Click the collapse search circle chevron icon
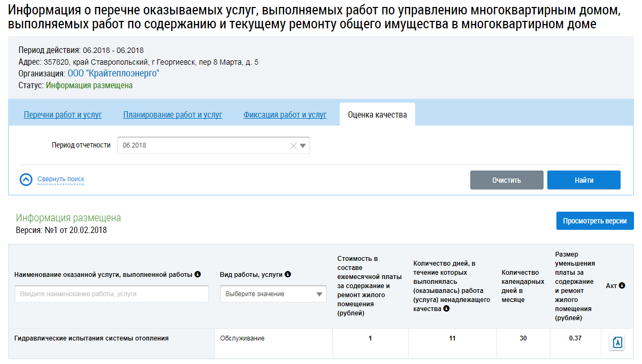642x364 pixels. click(26, 180)
